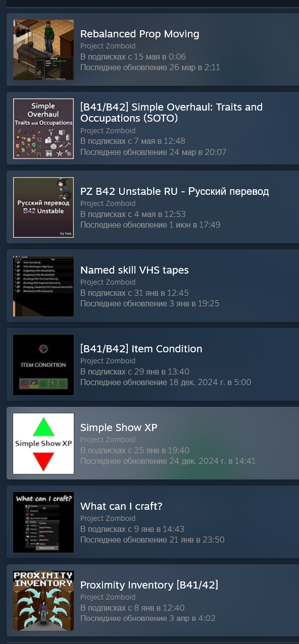The image size is (299, 644).
Task: Open the Rebalanced Prop Moving title link
Action: tap(140, 34)
